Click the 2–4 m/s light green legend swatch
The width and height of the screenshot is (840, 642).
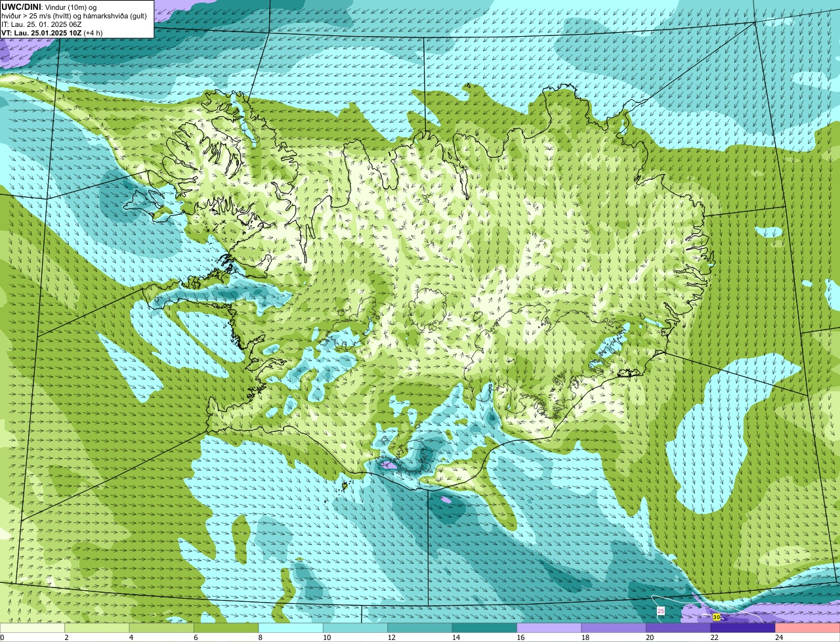(97, 628)
